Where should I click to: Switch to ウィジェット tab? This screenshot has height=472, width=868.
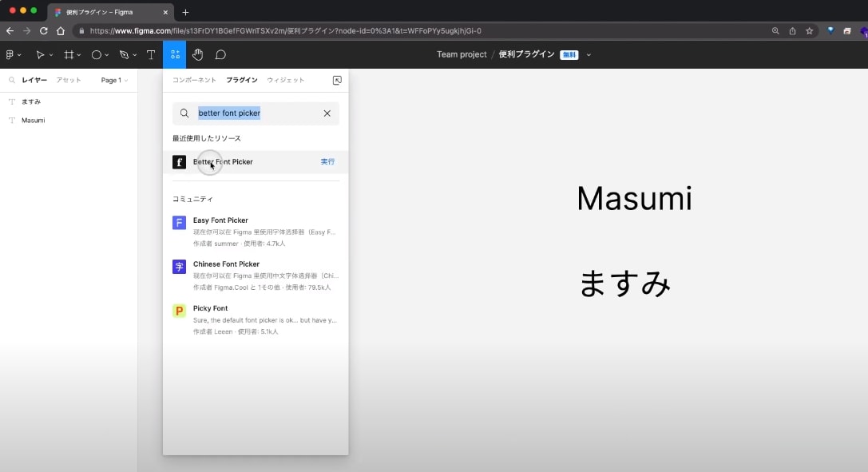click(286, 80)
